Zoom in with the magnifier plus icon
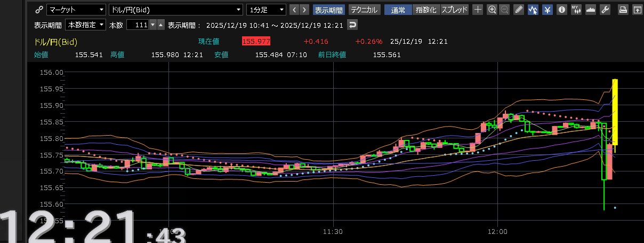The image size is (644, 243). pyautogui.click(x=492, y=10)
